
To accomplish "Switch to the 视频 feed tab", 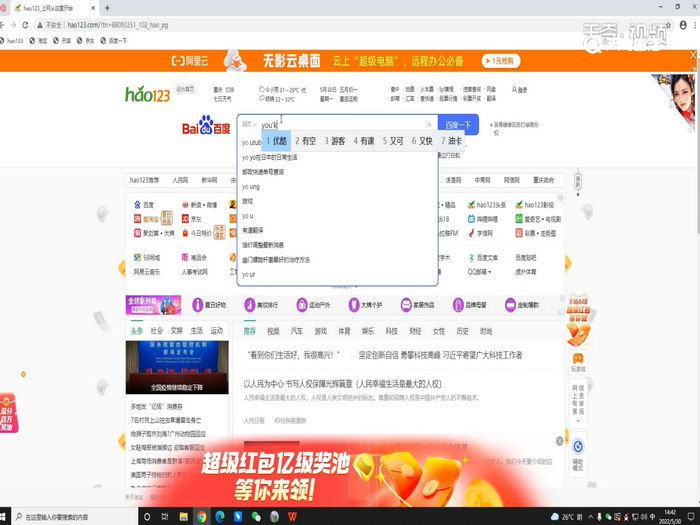I will pyautogui.click(x=273, y=331).
